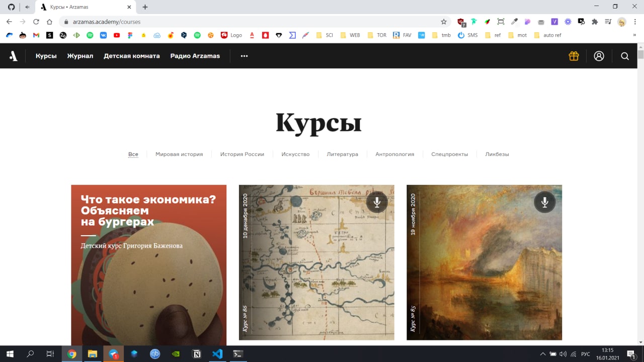Click the Детский курс Григория Баженова text
Image resolution: width=644 pixels, height=362 pixels.
pos(131,246)
